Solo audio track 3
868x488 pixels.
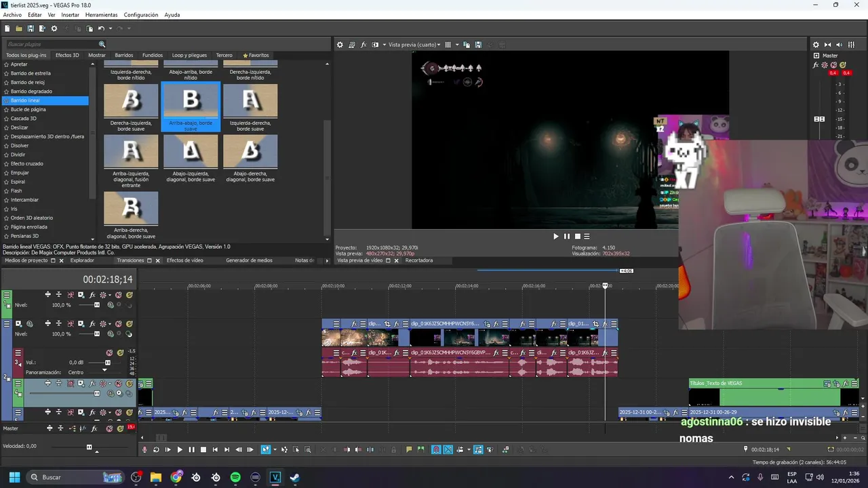(120, 352)
